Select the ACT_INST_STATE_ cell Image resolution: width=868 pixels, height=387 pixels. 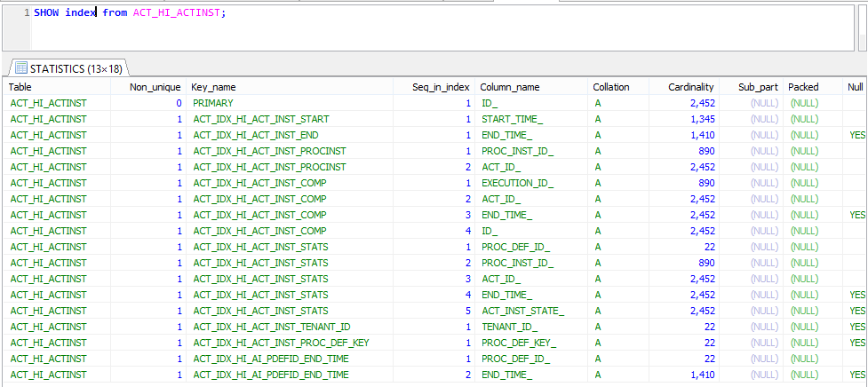click(x=522, y=311)
